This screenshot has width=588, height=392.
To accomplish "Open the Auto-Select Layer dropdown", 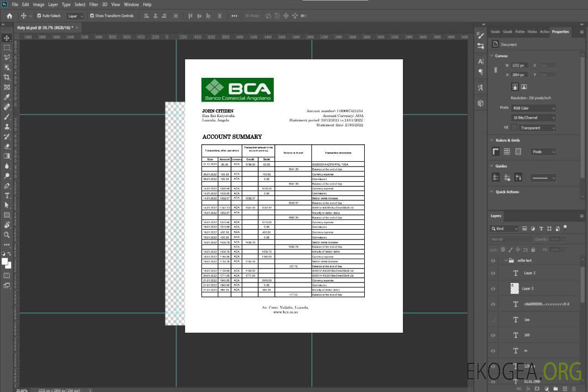I will (x=75, y=16).
